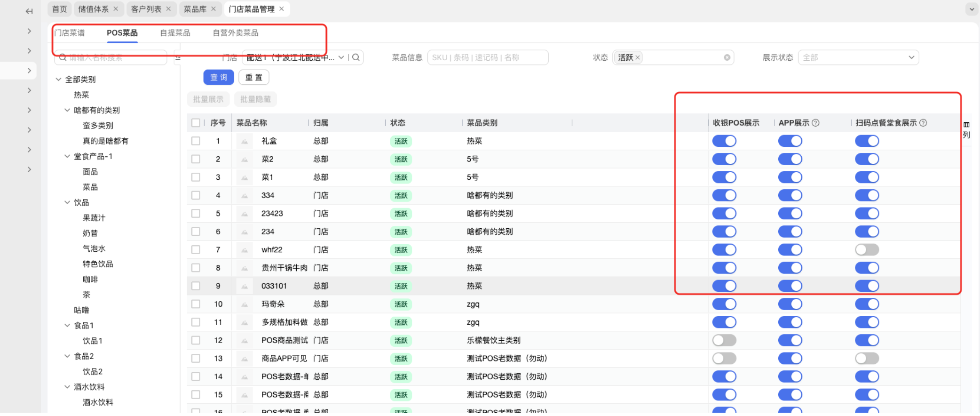Select 面品 category in tree
Viewport: 980px width, 416px height.
[90, 172]
